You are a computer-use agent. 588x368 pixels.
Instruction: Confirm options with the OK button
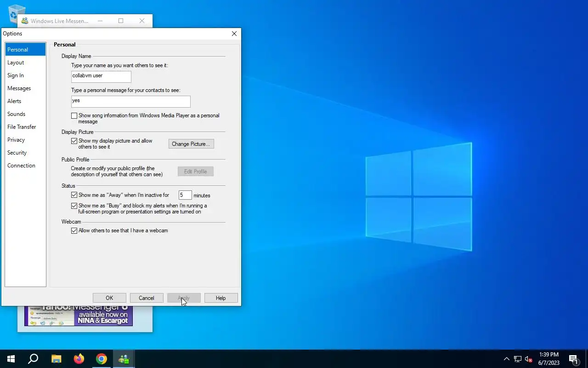pos(109,298)
